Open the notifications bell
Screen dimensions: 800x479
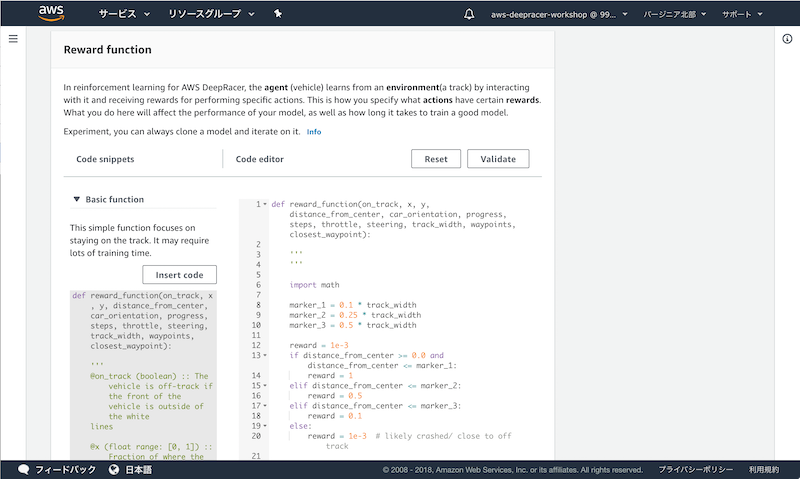click(x=469, y=14)
